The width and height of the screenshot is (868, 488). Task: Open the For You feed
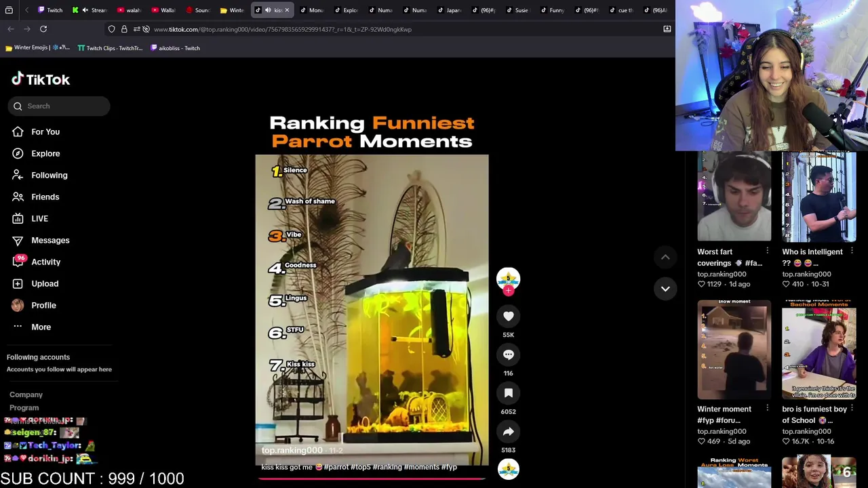click(45, 131)
